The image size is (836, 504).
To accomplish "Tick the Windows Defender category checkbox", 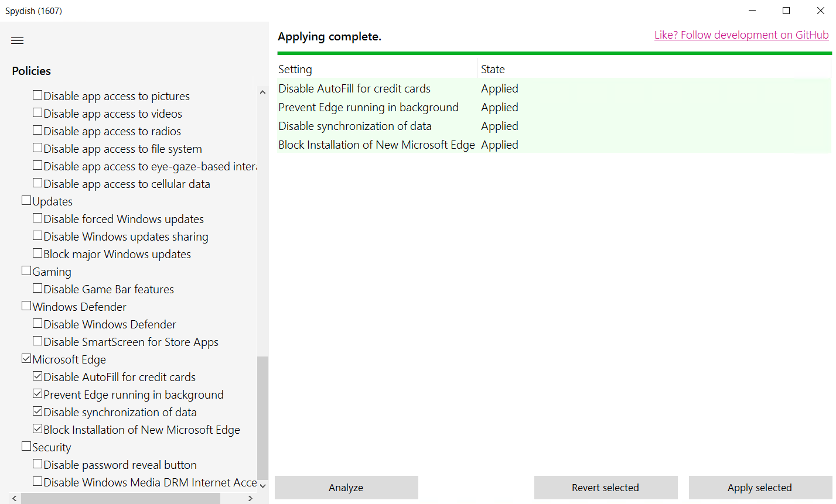I will [26, 306].
